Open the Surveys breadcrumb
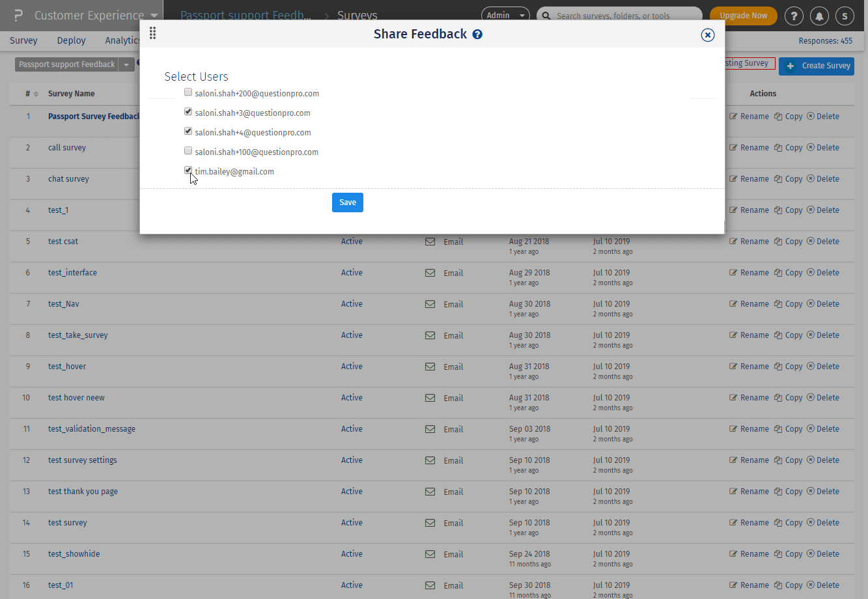 coord(357,16)
